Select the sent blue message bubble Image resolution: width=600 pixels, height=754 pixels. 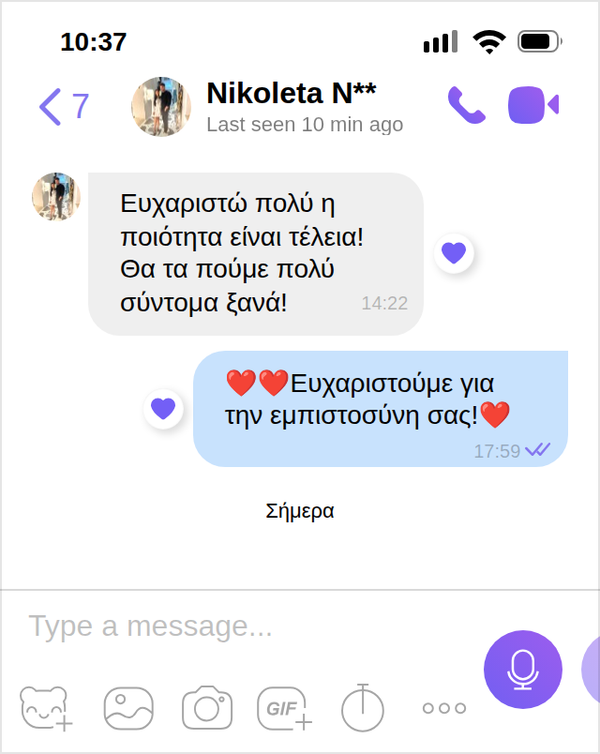click(380, 409)
